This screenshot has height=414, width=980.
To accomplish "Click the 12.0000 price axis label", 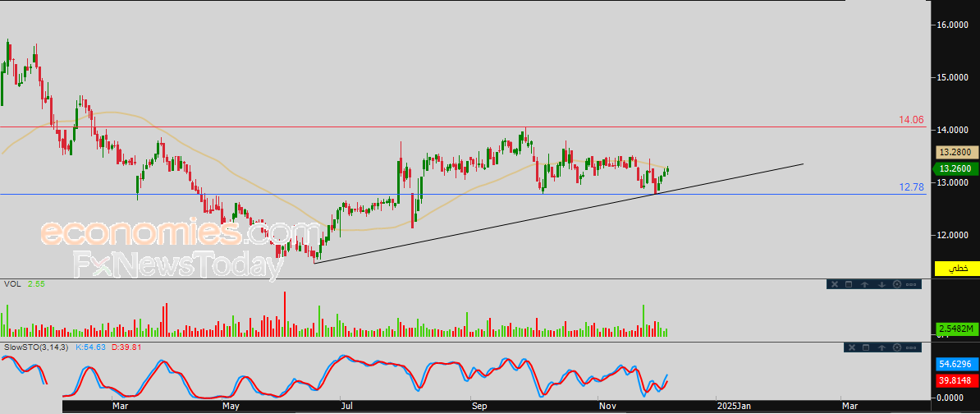I will tap(952, 234).
